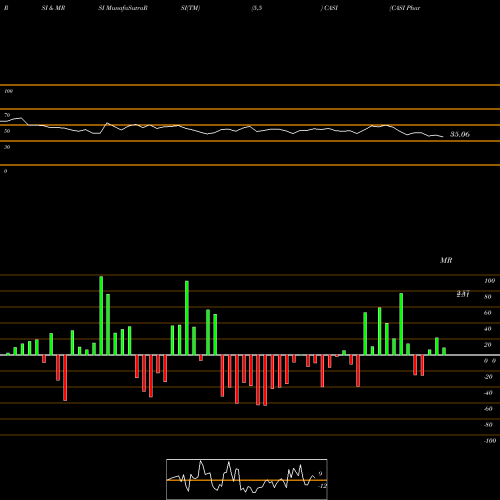
Task: Click the MR axis label 40
Action: pyautogui.click(x=488, y=329)
